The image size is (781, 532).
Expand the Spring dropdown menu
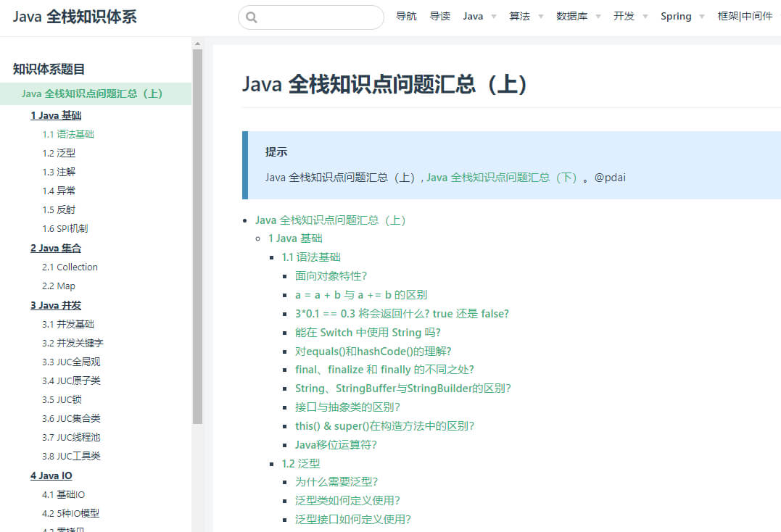tap(682, 16)
